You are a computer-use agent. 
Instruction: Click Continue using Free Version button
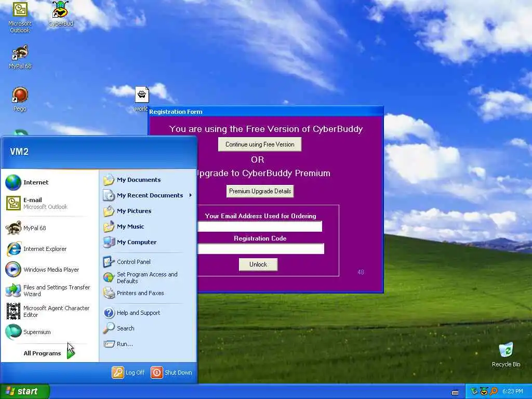pos(260,144)
